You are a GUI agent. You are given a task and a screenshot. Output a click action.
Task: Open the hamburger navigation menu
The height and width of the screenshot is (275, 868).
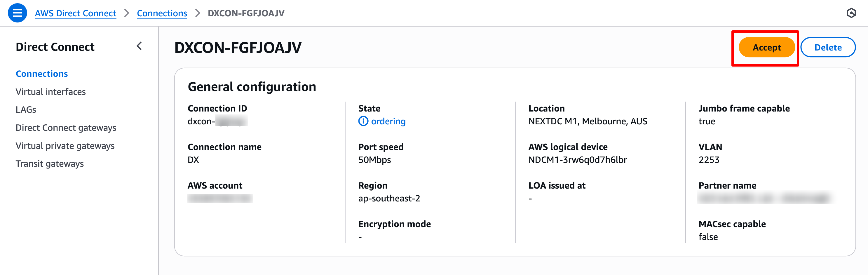pyautogui.click(x=17, y=13)
